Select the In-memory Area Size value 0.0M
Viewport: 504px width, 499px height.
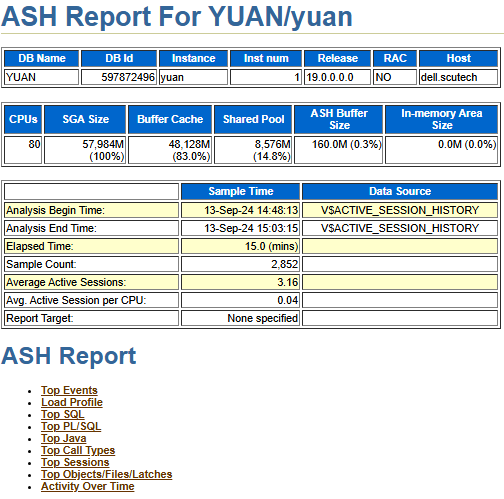point(450,144)
